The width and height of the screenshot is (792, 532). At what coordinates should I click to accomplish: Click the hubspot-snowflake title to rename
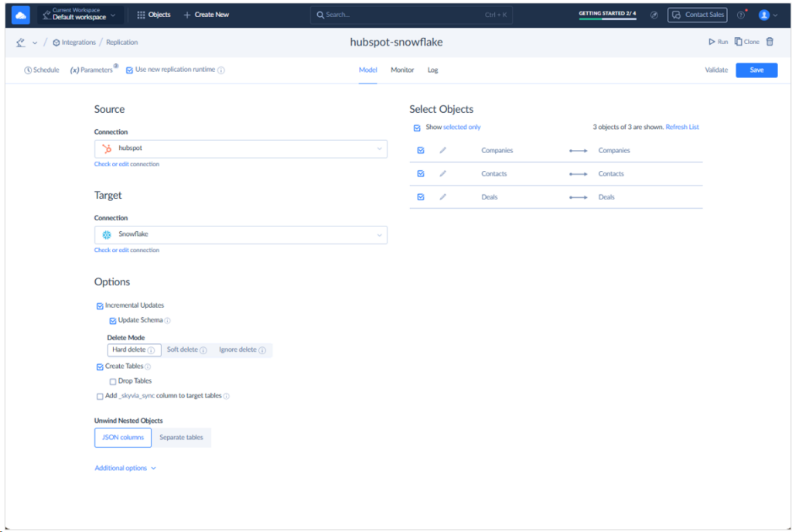point(396,42)
